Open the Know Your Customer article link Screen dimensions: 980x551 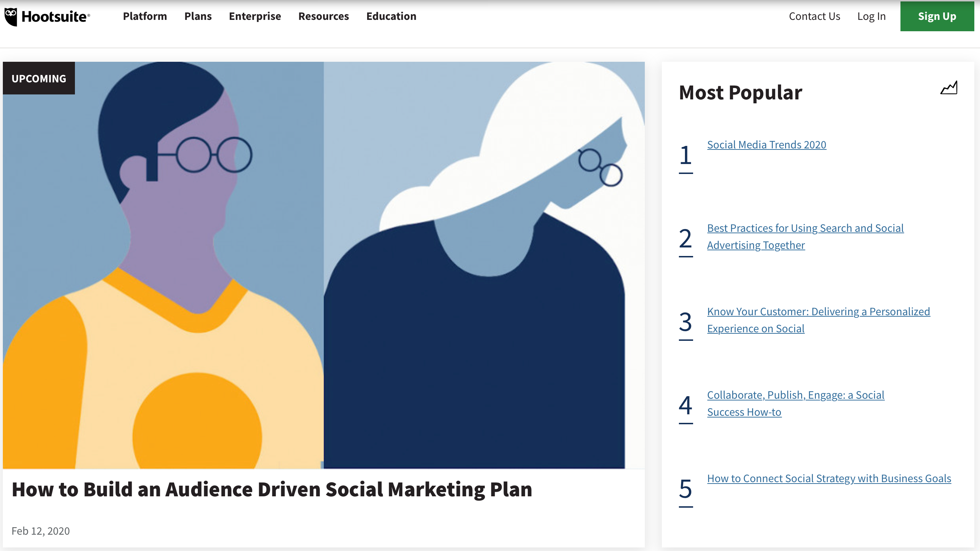(x=818, y=320)
